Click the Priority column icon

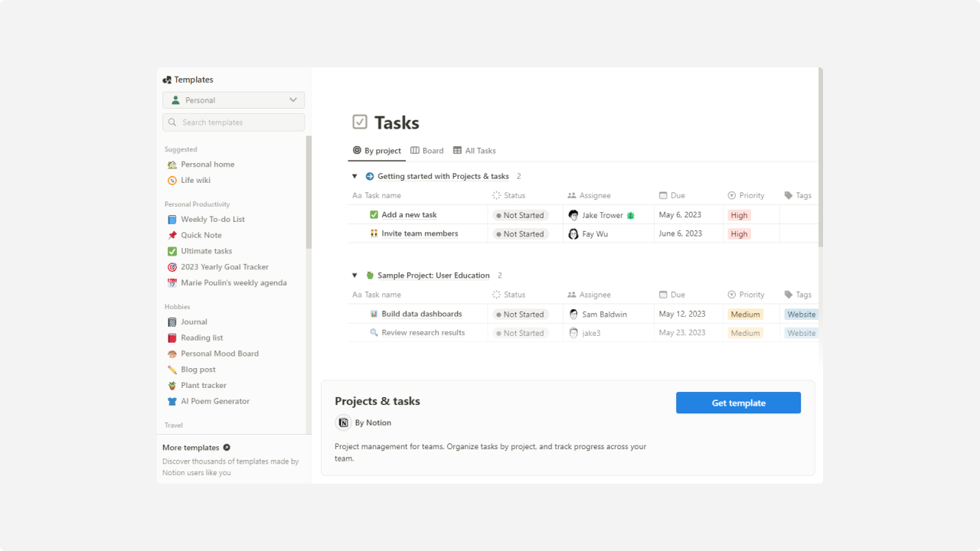[733, 195]
